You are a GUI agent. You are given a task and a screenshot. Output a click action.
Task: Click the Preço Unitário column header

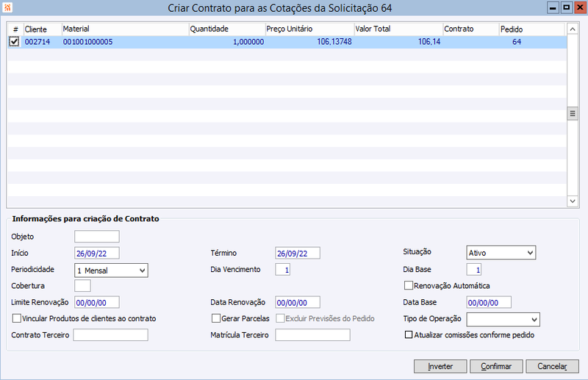309,29
